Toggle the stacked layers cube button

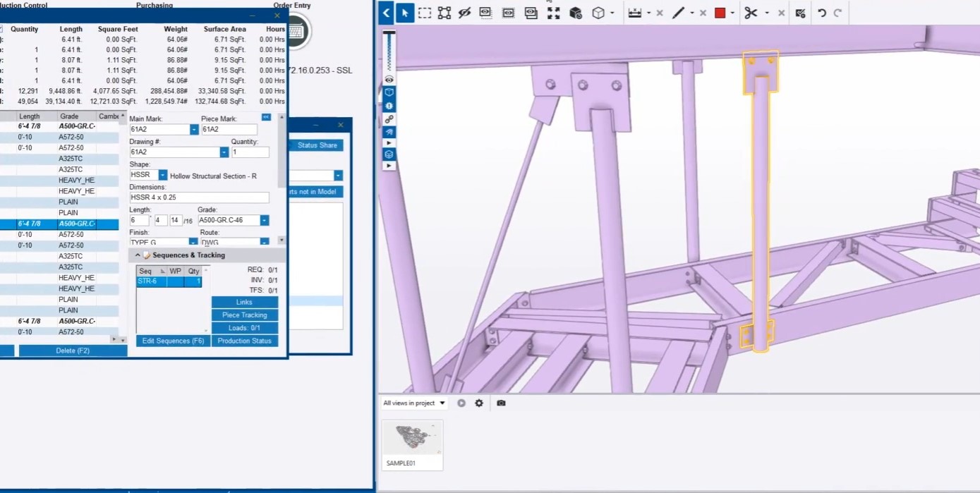coord(389,154)
